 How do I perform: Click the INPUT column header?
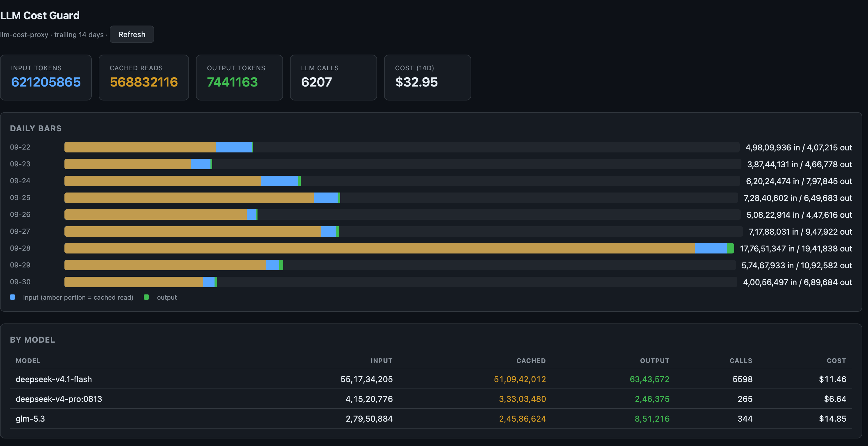(381, 361)
